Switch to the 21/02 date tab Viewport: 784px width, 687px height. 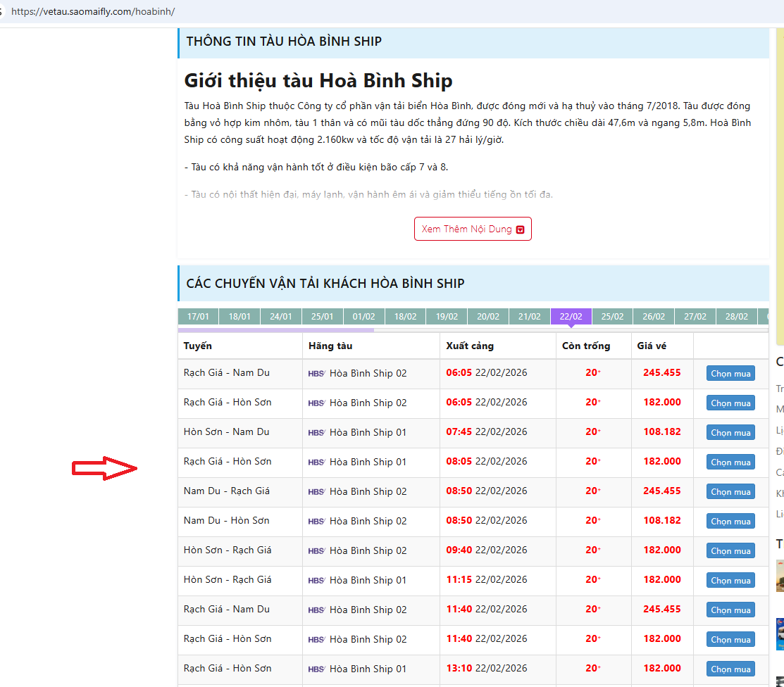(x=529, y=317)
